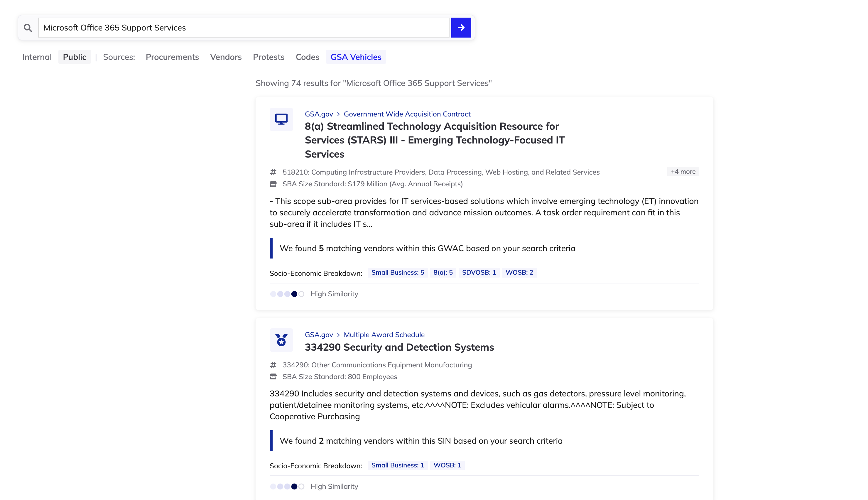Click similarity dots indicator on Security and Detection card
Image resolution: width=868 pixels, height=500 pixels.
pos(287,487)
